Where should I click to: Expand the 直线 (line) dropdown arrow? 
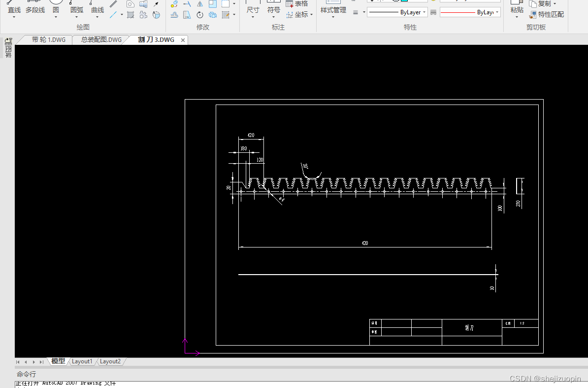tap(14, 17)
